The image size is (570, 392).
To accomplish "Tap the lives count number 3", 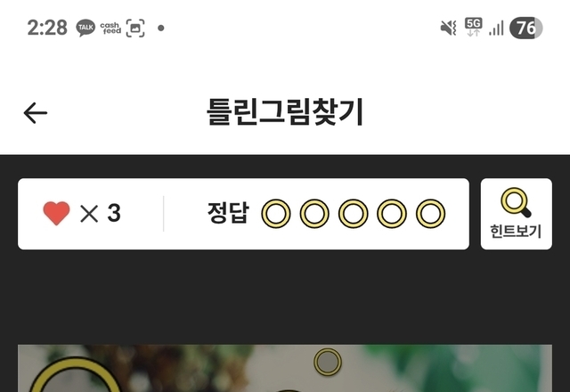I will (114, 213).
